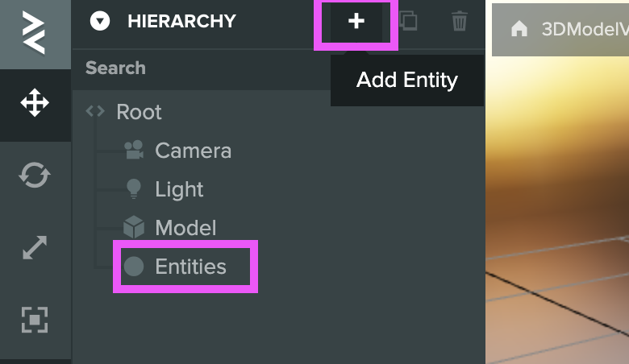Select the Camera entity
Image resolution: width=629 pixels, height=364 pixels.
(x=193, y=151)
